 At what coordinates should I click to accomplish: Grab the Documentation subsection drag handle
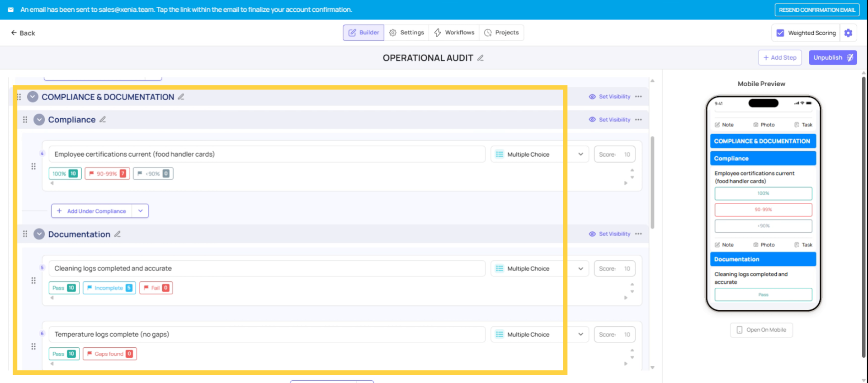[25, 234]
